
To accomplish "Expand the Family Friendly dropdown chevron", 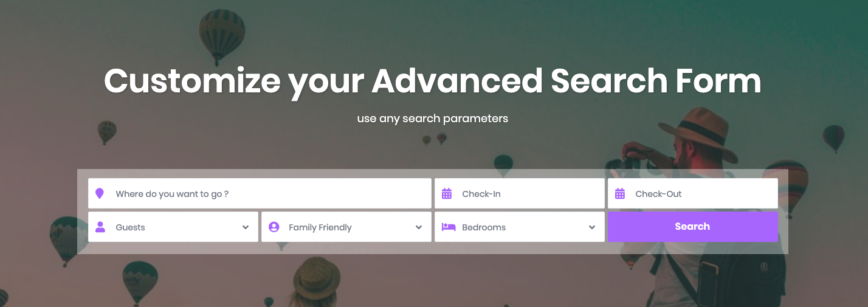I will (419, 227).
